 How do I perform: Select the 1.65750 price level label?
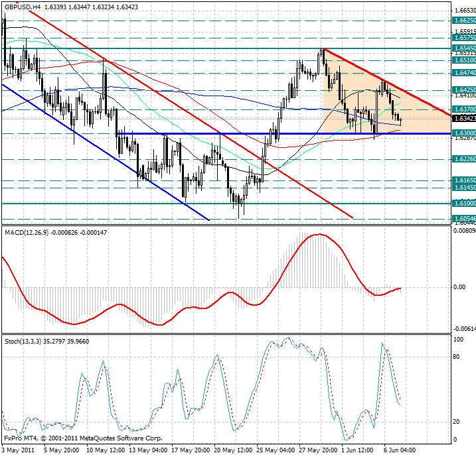pyautogui.click(x=464, y=38)
